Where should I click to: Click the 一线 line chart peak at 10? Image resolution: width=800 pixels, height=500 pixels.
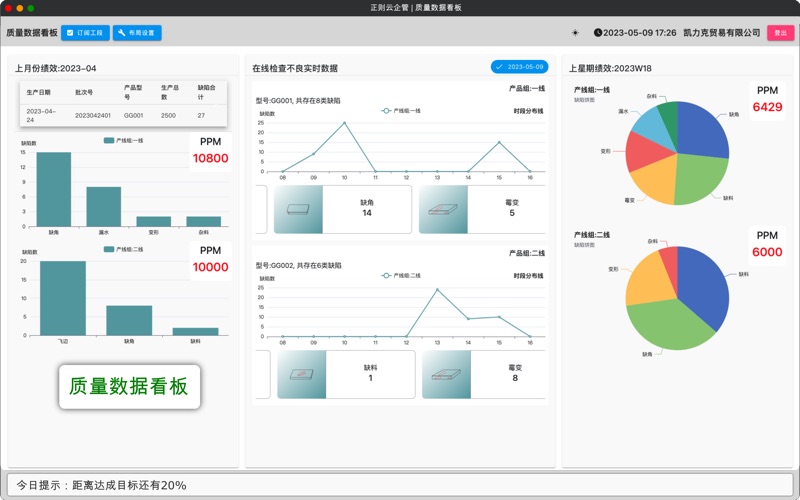point(344,122)
